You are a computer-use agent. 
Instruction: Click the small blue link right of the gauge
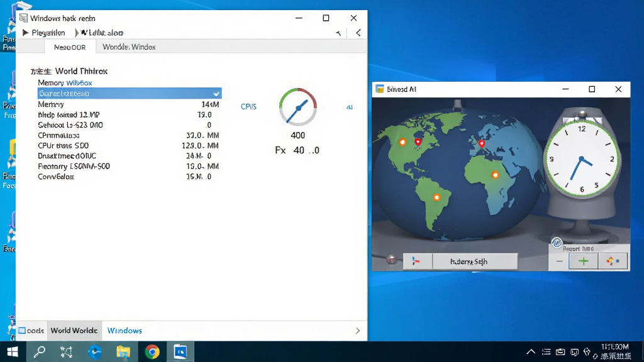click(x=350, y=107)
